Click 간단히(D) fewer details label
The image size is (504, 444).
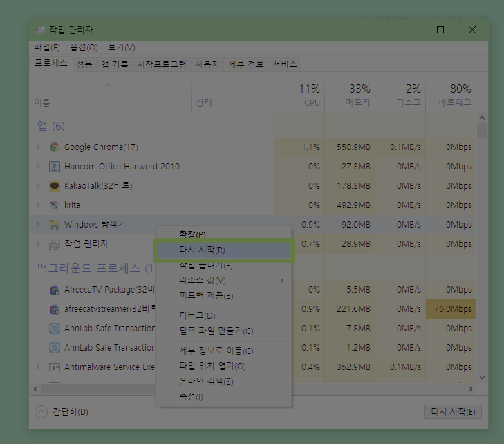click(x=71, y=412)
